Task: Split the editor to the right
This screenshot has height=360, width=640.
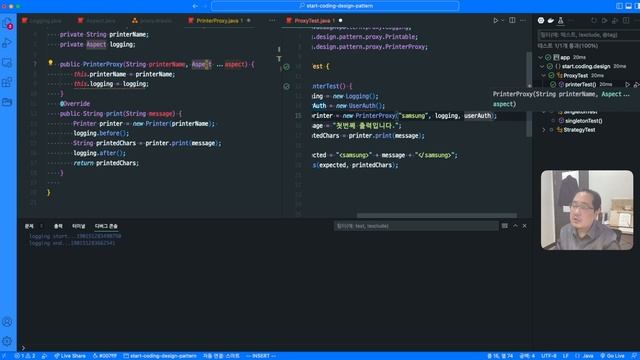Action: point(512,20)
